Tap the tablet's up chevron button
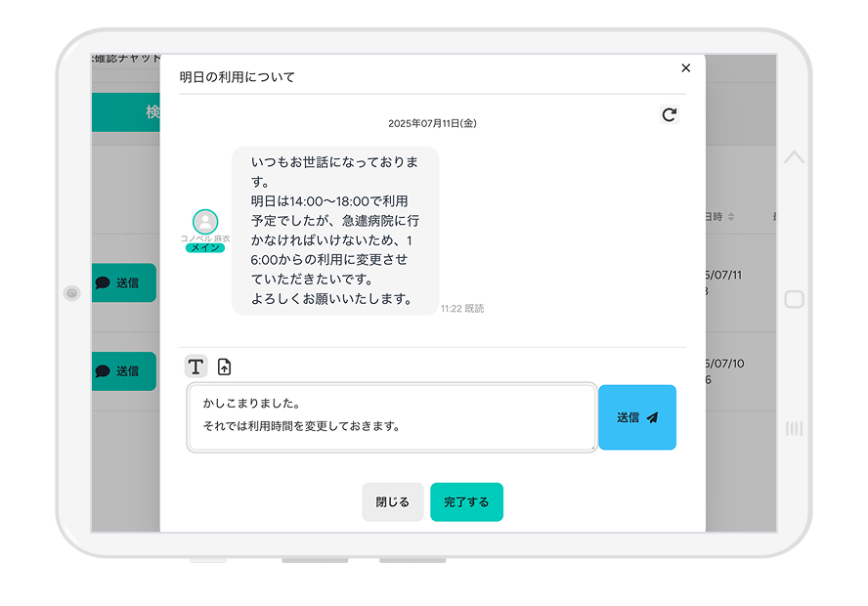868x606 pixels. [794, 157]
